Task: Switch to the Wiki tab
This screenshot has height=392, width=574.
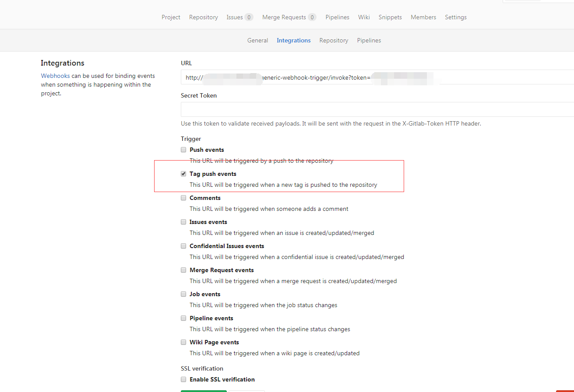Action: (364, 17)
